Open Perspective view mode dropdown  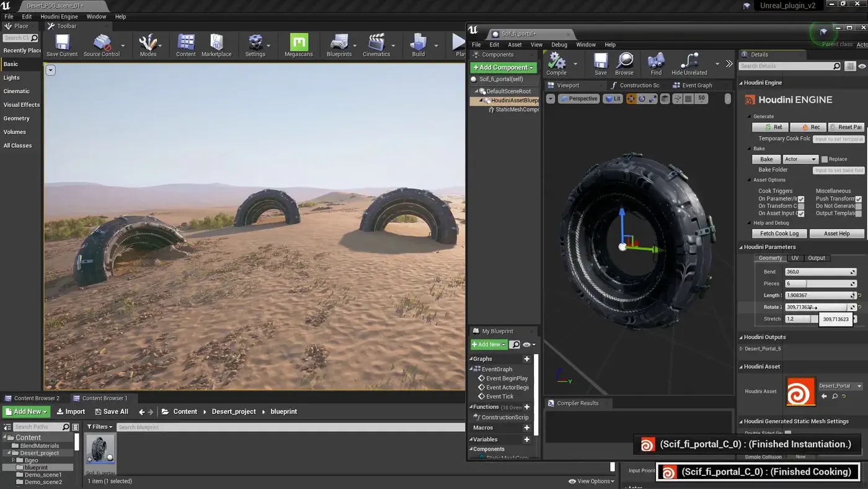[579, 99]
